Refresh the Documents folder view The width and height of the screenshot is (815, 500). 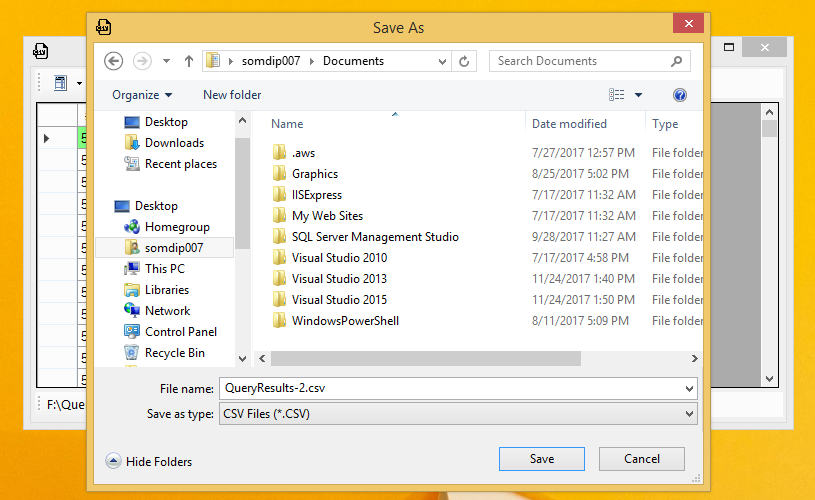click(464, 61)
